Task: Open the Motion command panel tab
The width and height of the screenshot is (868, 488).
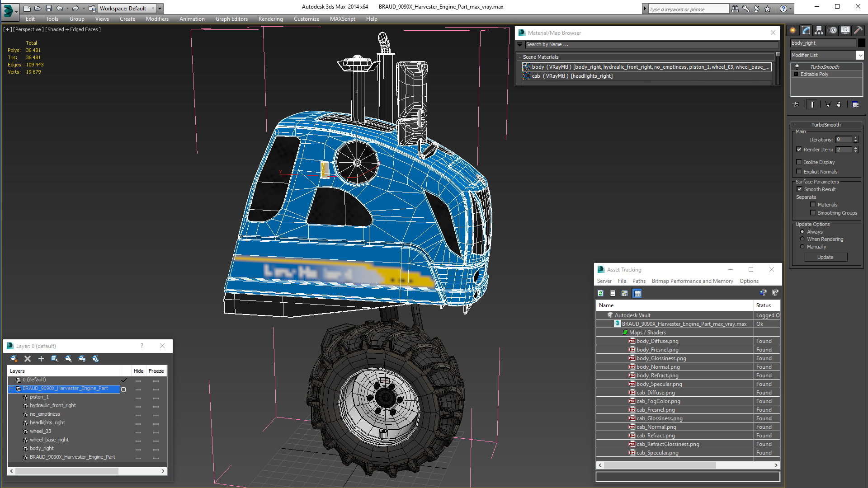Action: [833, 30]
